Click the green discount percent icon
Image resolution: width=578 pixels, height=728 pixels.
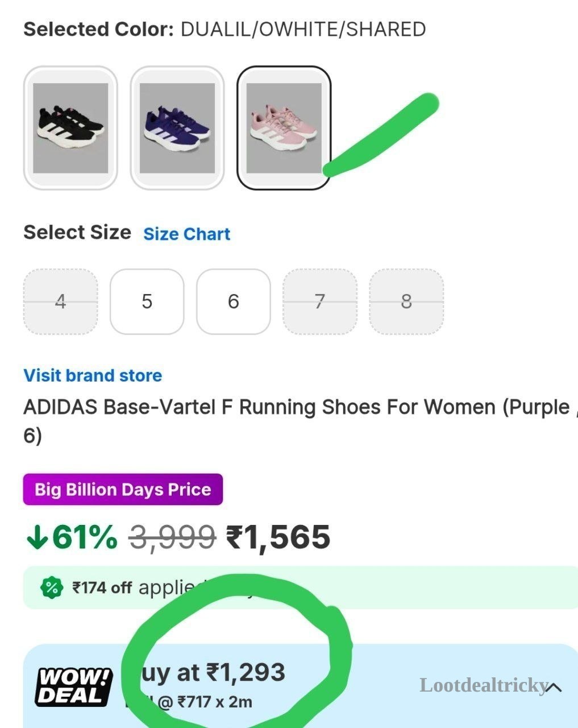point(52,588)
